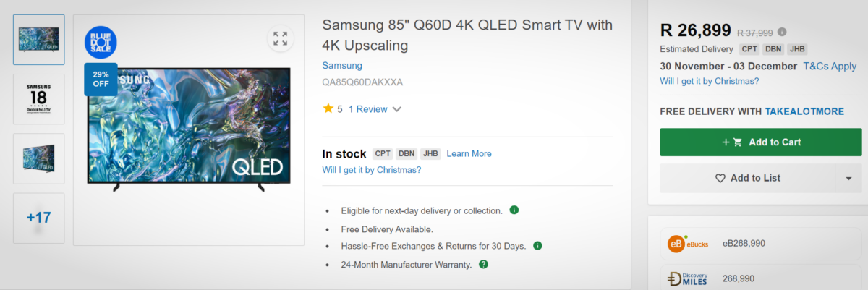
Task: Open the Add to List dropdown arrow
Action: 848,179
